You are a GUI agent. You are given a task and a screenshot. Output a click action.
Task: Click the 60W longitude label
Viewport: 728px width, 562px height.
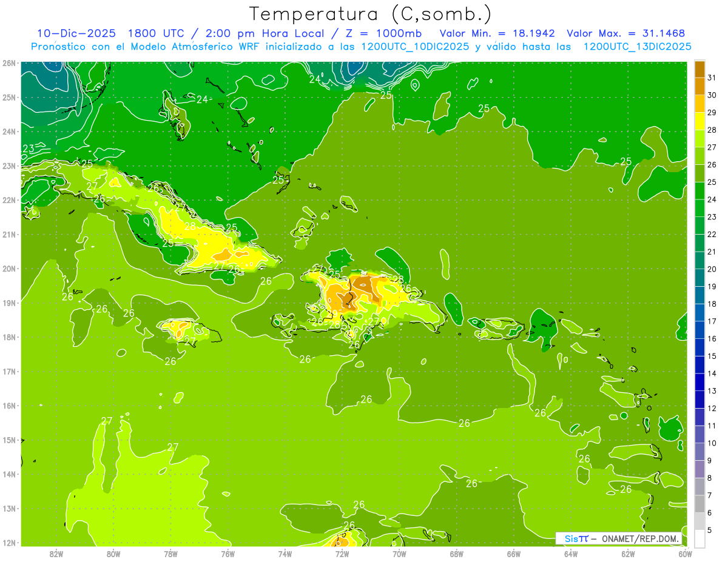point(686,554)
